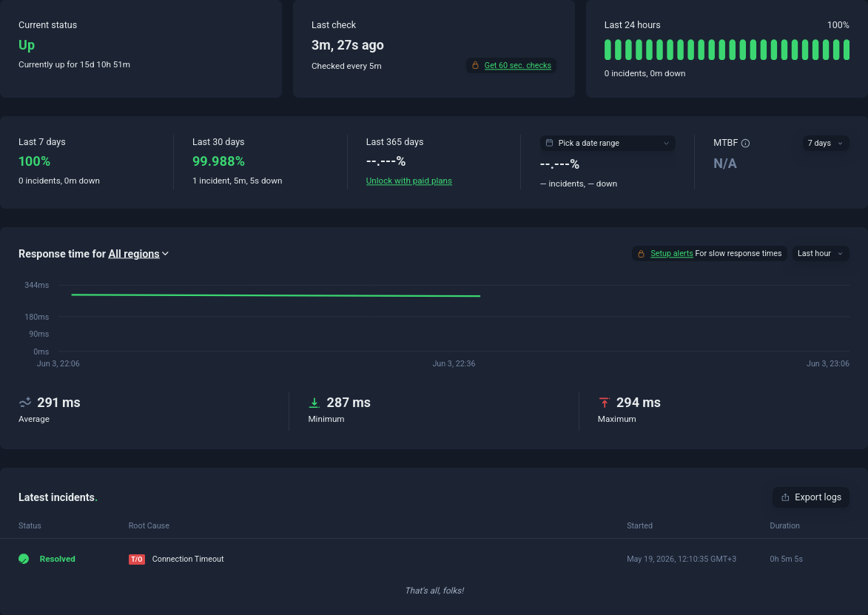This screenshot has width=868, height=615.
Task: Click the lock icon beside Setup alerts
Action: tap(641, 254)
